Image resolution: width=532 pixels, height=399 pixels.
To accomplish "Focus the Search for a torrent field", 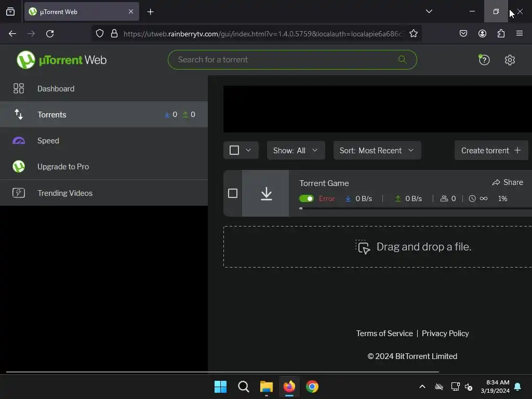I will [x=292, y=60].
